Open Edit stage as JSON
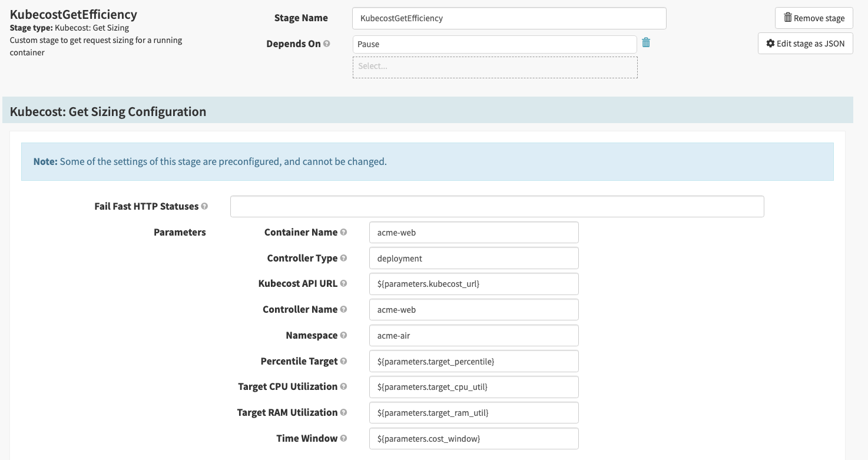Viewport: 868px width, 460px height. tap(805, 44)
